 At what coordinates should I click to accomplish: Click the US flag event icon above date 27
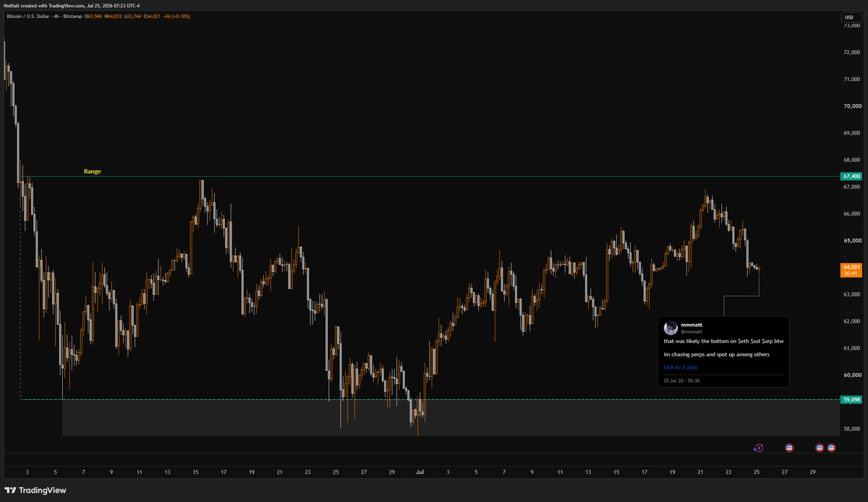[x=789, y=448]
